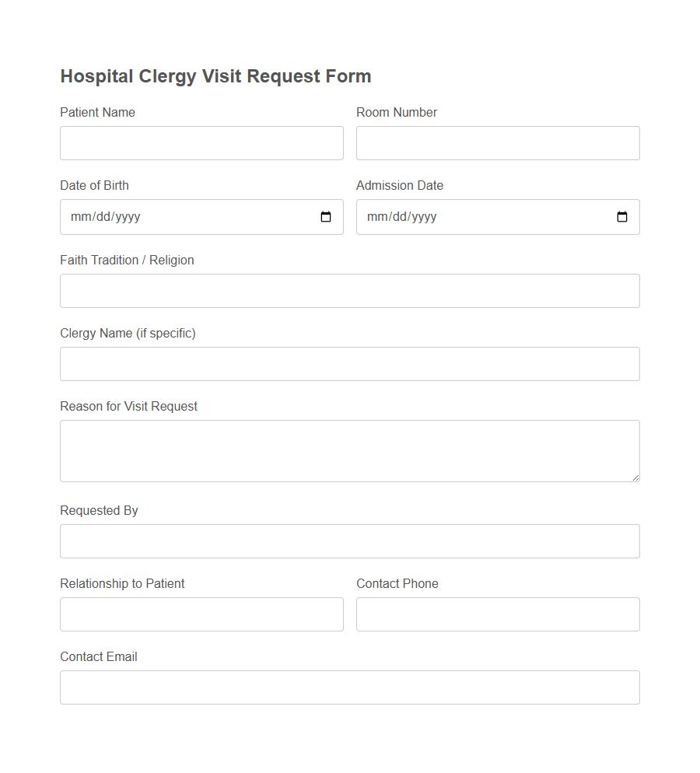Screen dimensions: 700x773
Task: Select the Requested By input field
Action: (x=349, y=540)
